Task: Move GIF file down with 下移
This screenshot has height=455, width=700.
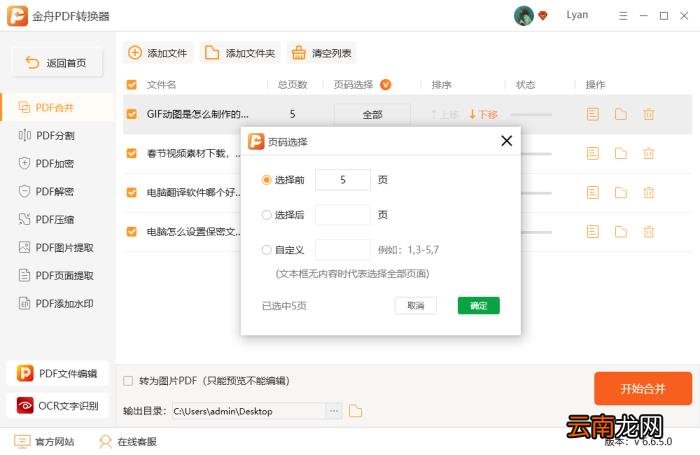Action: tap(483, 115)
